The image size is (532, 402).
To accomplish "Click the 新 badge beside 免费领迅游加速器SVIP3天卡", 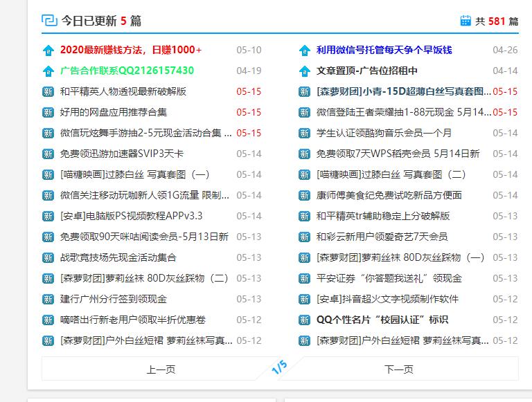I will coord(48,154).
